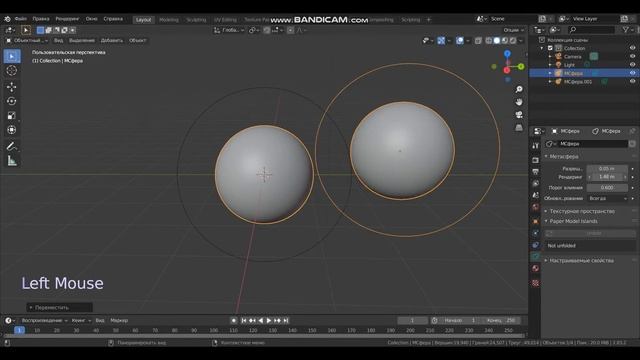Expand the Настраиваемые свойства panel

[x=581, y=260]
